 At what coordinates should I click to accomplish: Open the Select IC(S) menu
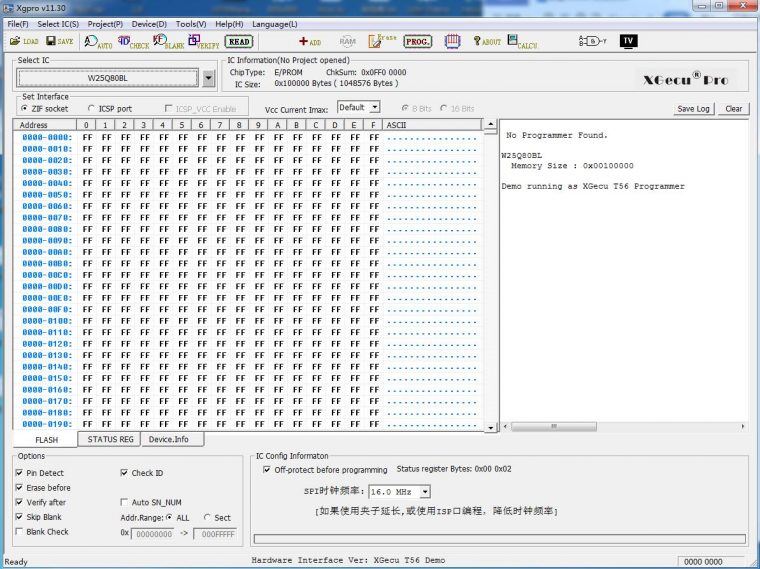click(58, 24)
